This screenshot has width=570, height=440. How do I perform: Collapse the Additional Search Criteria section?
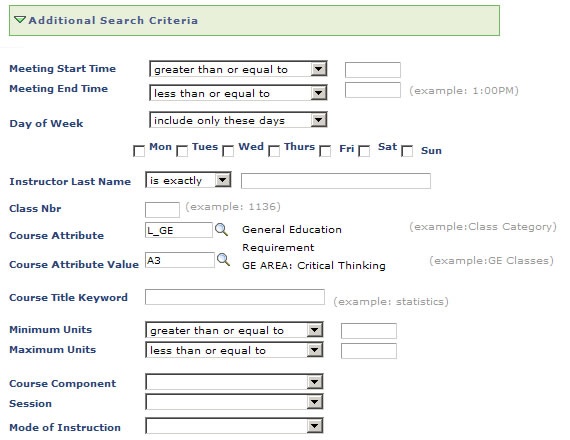20,19
